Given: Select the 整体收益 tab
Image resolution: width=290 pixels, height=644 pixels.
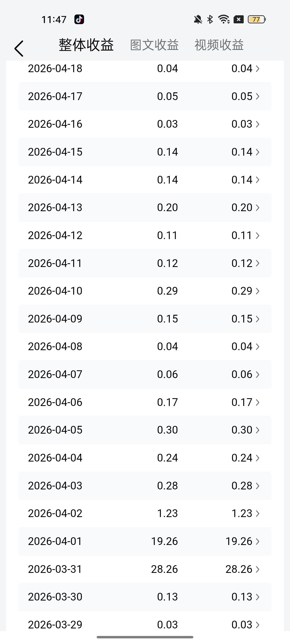Looking at the screenshot, I should point(86,45).
